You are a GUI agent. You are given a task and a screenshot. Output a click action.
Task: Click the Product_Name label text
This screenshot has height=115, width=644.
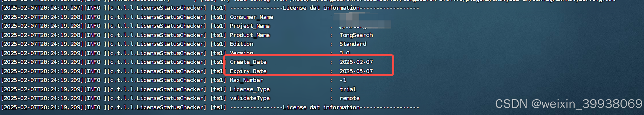tap(250, 35)
